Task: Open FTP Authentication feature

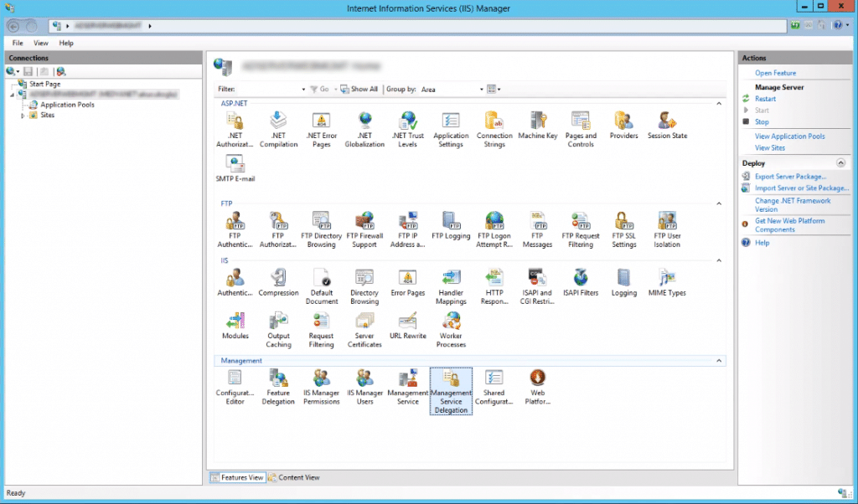Action: coord(235,229)
